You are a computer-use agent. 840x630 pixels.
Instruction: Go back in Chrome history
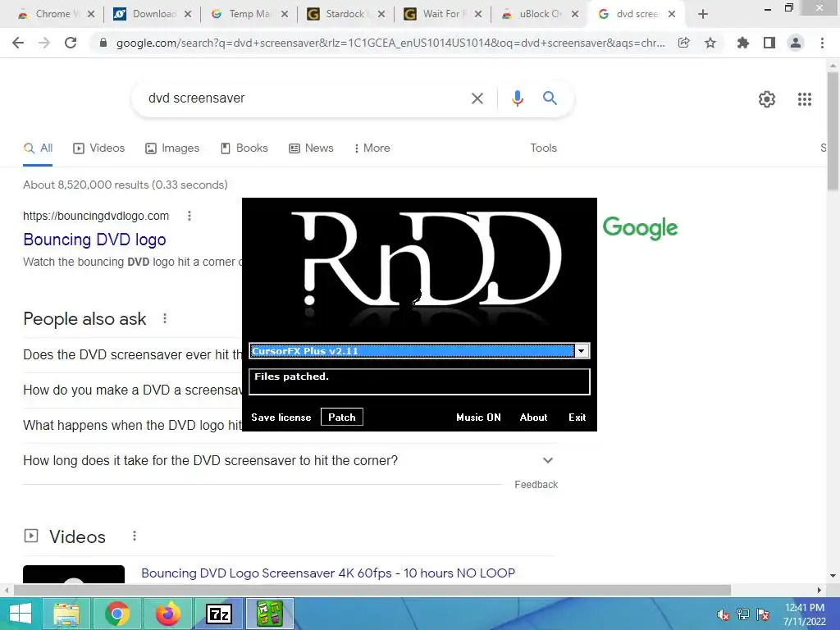pos(18,43)
